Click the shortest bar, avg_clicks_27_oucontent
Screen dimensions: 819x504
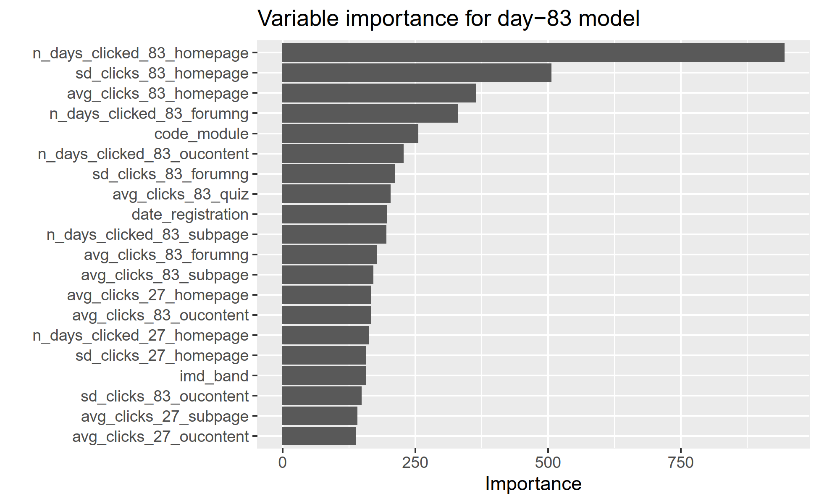[319, 436]
